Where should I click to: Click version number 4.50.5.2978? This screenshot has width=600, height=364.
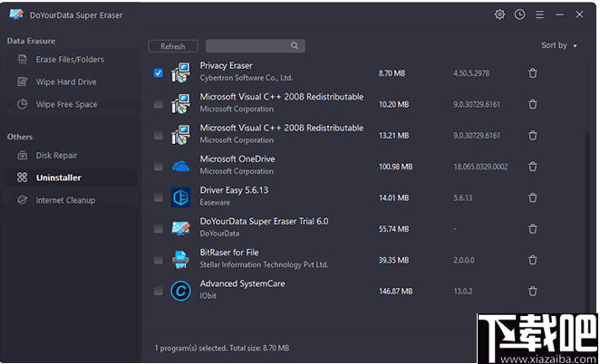click(x=471, y=73)
